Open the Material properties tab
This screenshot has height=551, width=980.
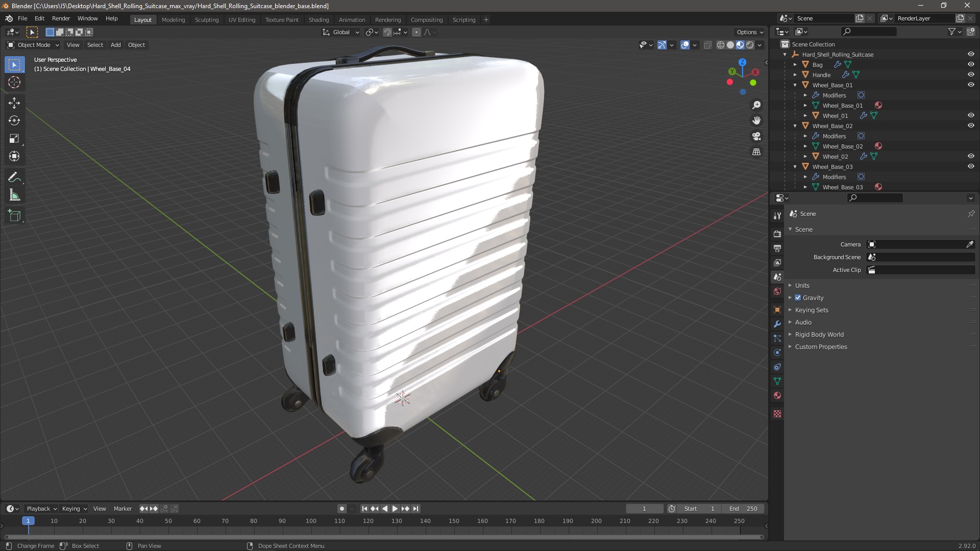[x=777, y=395]
